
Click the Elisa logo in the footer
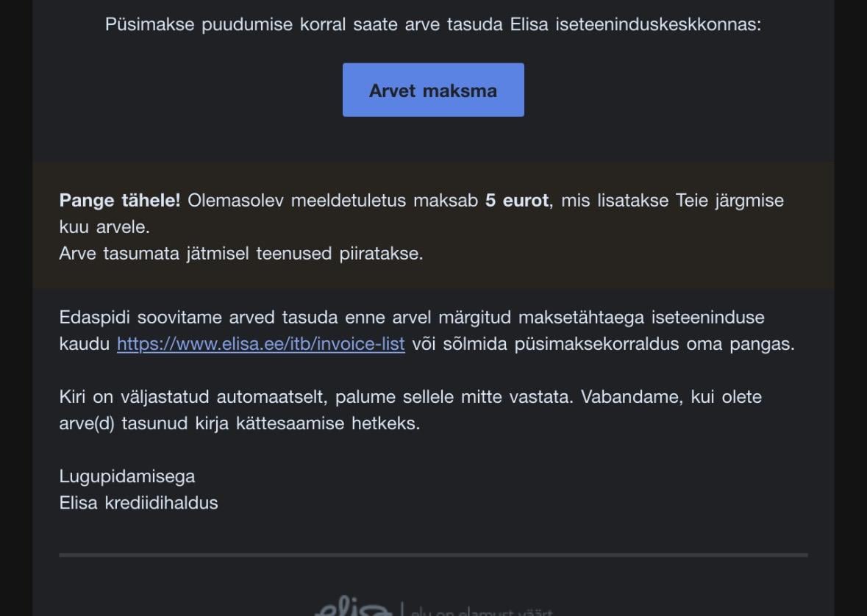coord(353,609)
